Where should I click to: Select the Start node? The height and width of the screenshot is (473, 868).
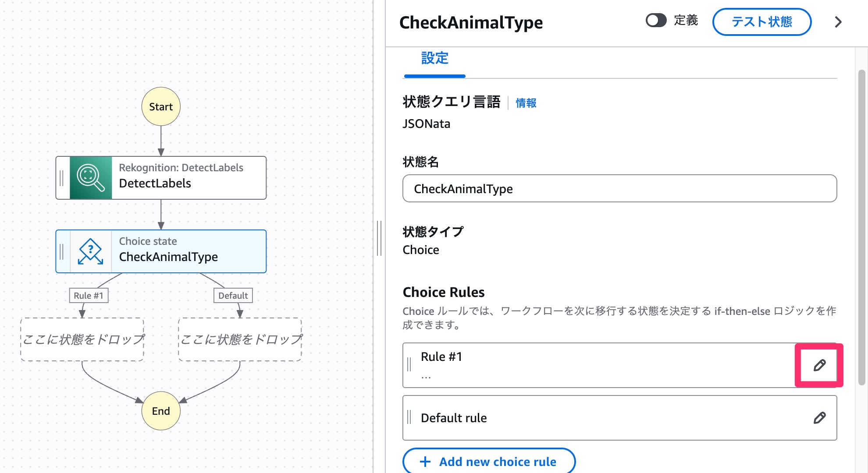pyautogui.click(x=161, y=106)
